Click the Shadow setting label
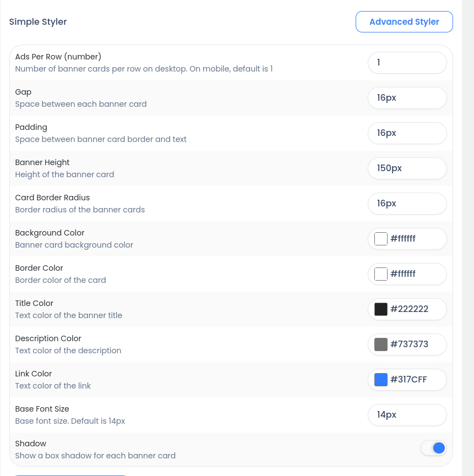This screenshot has width=474, height=476. click(31, 444)
